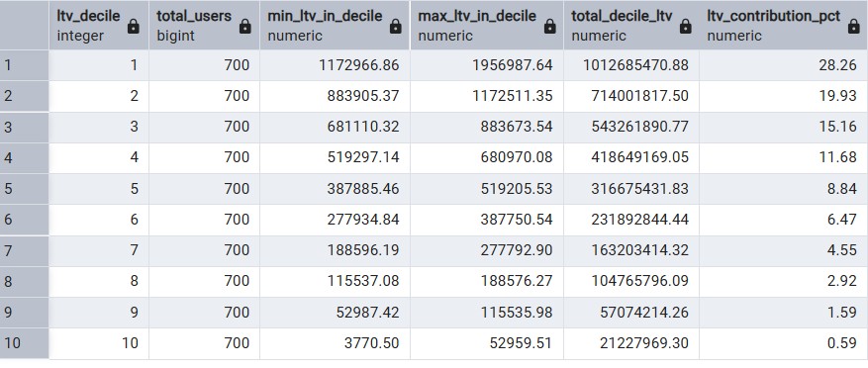Click cell value 52987.42
Image resolution: width=868 pixels, height=368 pixels.
[367, 313]
